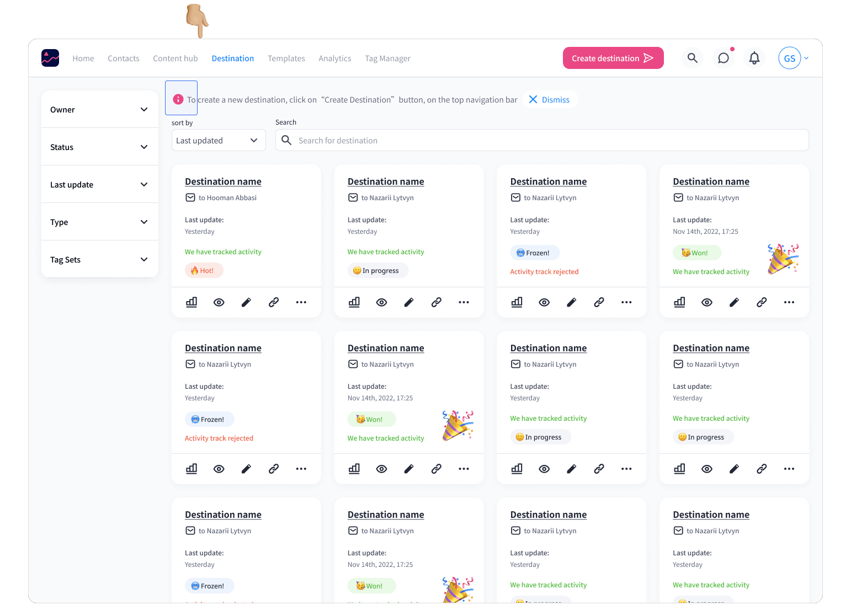Open Tag Manager

pos(387,58)
